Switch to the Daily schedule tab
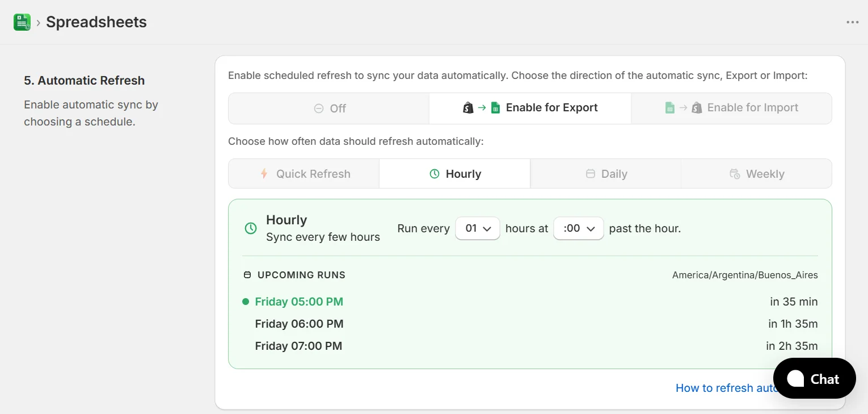Screen dimensions: 868x414 click(605, 174)
